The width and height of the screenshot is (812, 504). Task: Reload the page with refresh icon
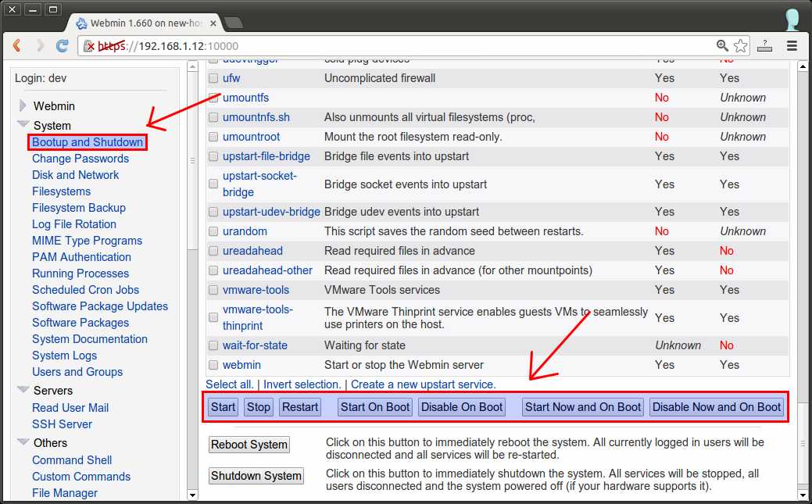pos(63,45)
